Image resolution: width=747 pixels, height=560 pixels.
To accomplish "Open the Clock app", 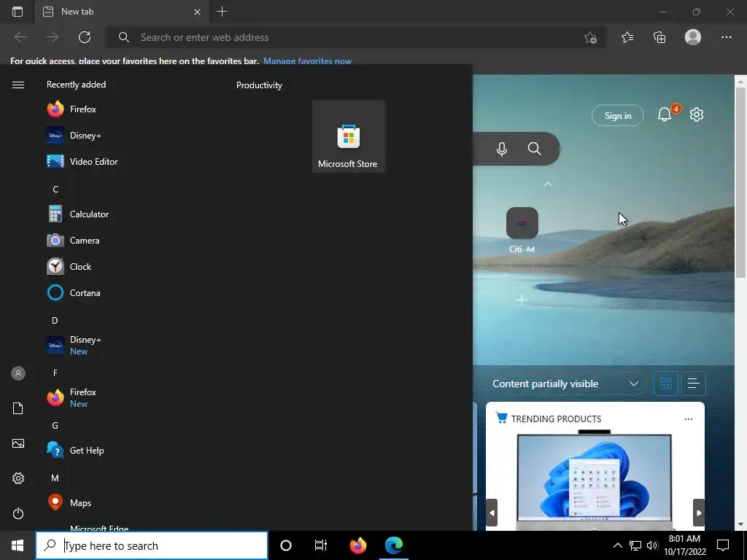I will [x=69, y=267].
